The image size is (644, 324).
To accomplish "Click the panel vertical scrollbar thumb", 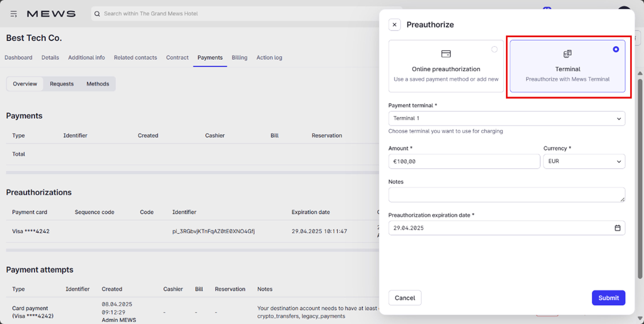I will point(640,179).
